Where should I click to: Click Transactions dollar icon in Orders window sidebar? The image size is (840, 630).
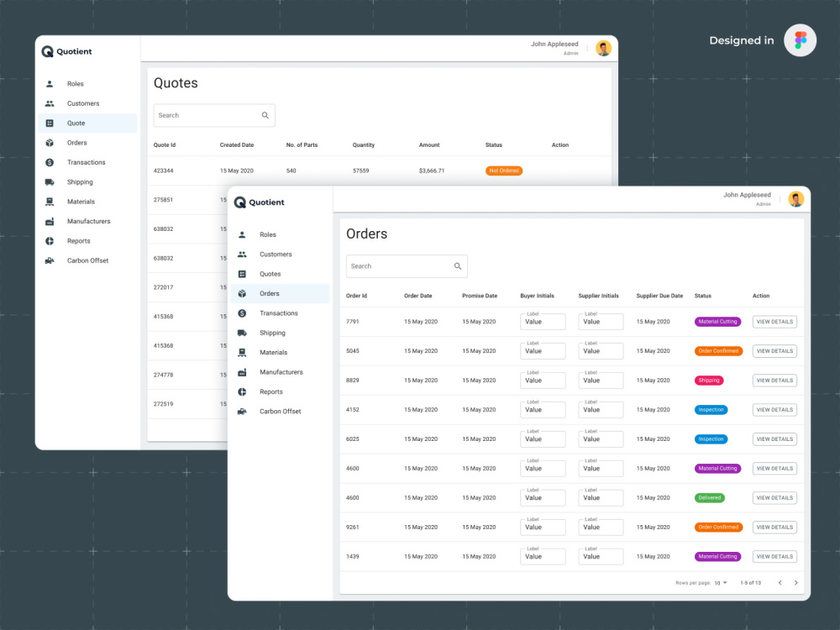click(242, 313)
